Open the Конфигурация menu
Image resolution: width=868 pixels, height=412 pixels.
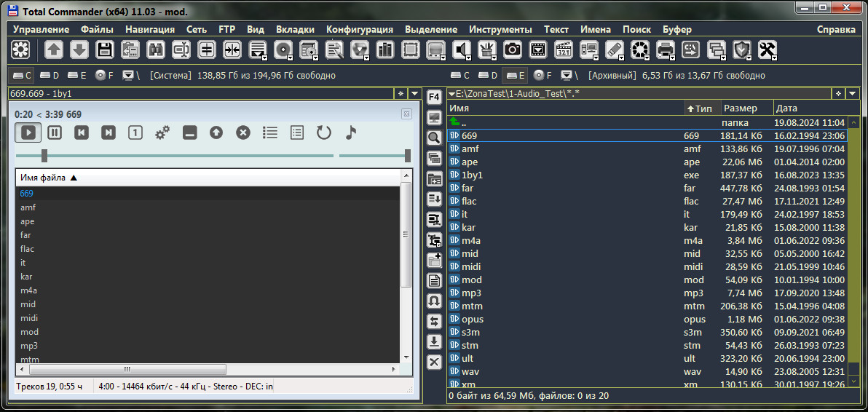(x=359, y=29)
